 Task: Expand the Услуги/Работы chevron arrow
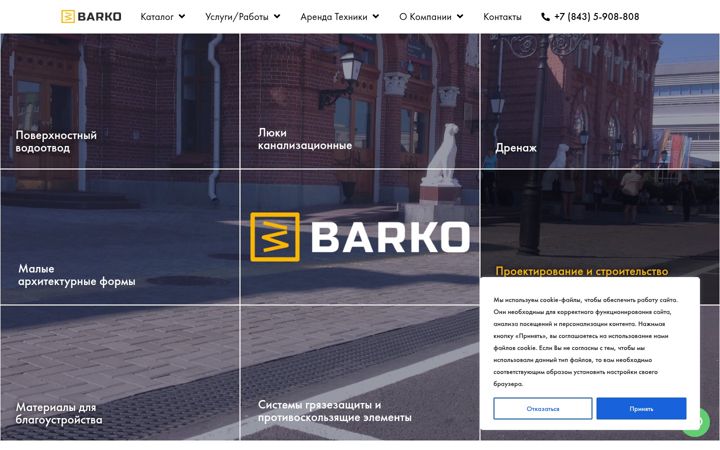point(277,17)
